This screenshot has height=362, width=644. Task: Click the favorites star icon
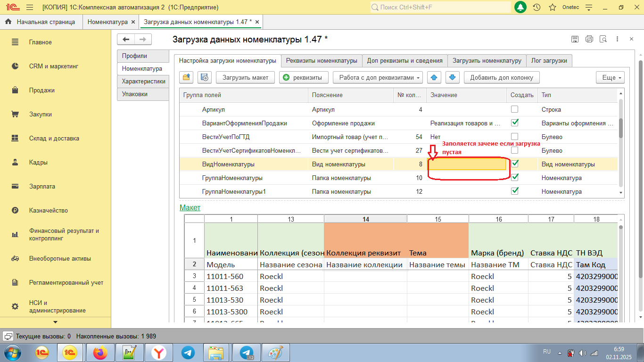tap(553, 8)
